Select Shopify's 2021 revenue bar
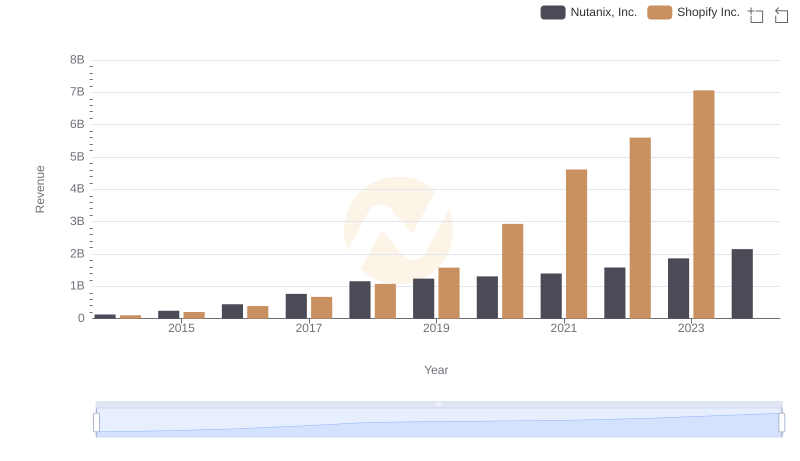The width and height of the screenshot is (800, 461). pyautogui.click(x=577, y=244)
